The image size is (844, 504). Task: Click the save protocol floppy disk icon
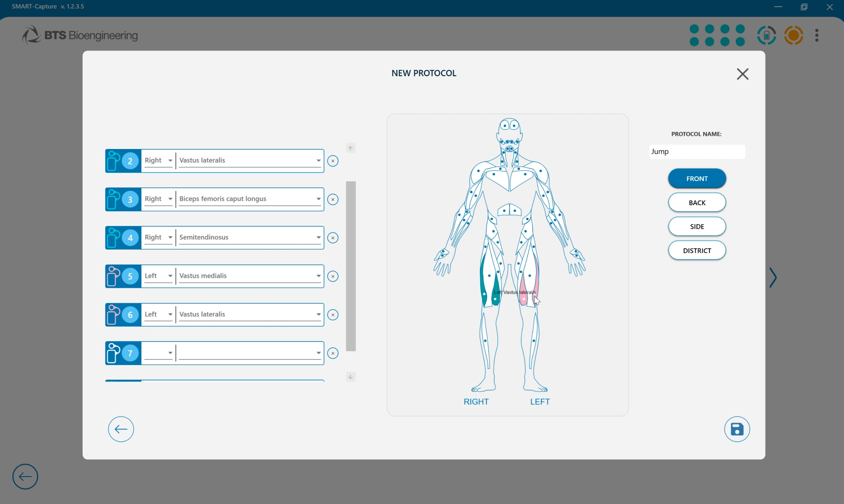737,429
